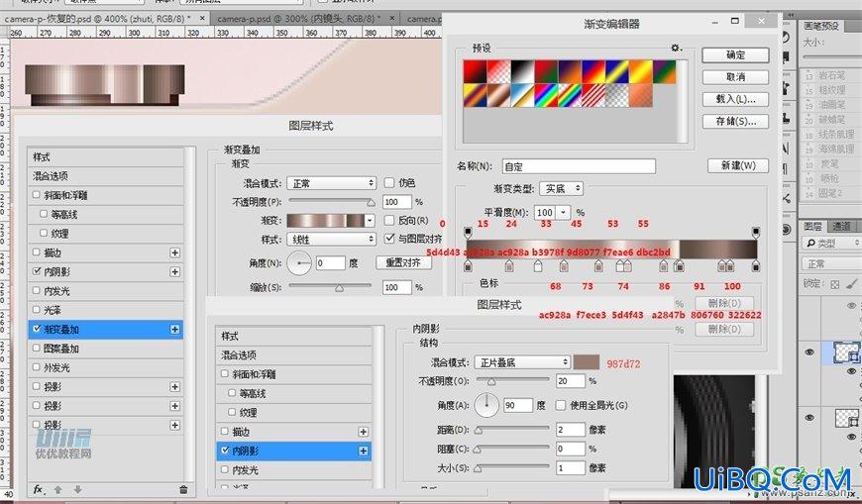This screenshot has width=862, height=504.
Task: Check 内发光 in Inner Shadow dialog list
Action: coord(224,469)
